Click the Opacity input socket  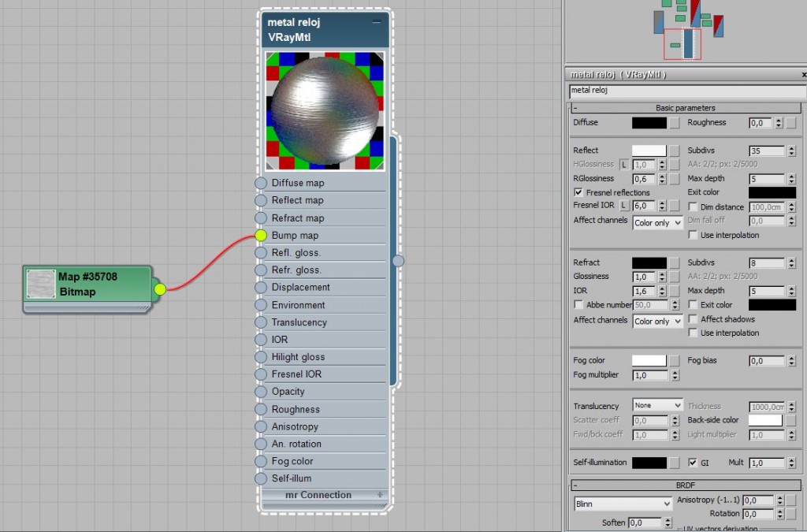[261, 392]
